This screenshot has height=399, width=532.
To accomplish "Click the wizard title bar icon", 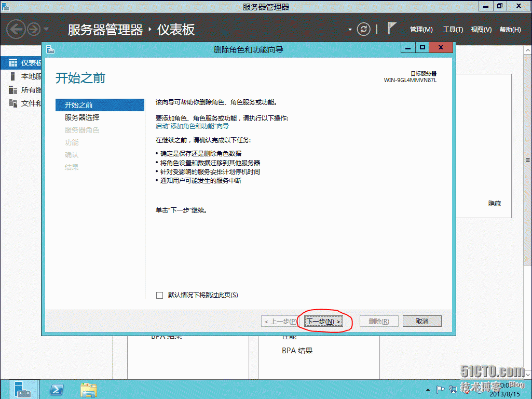I will [x=50, y=49].
